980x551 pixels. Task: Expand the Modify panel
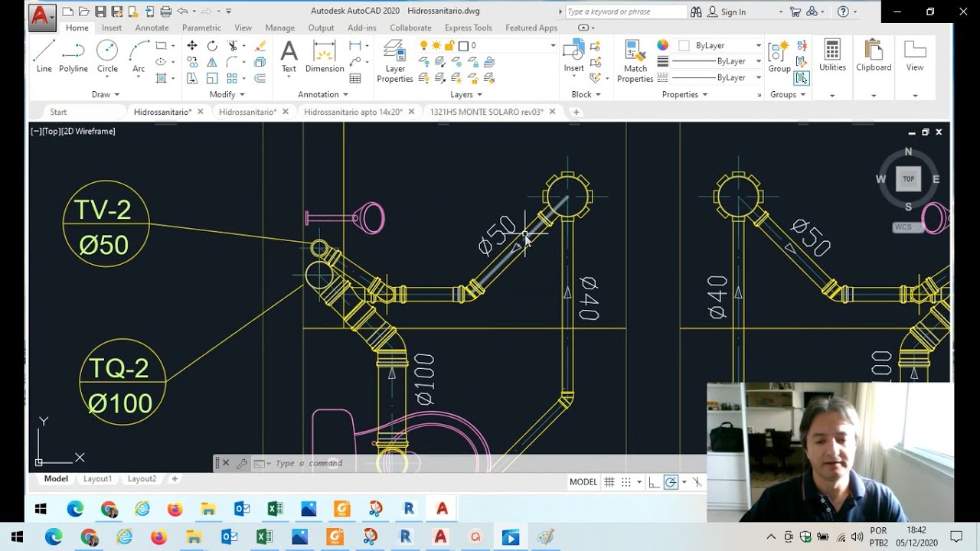click(x=227, y=94)
